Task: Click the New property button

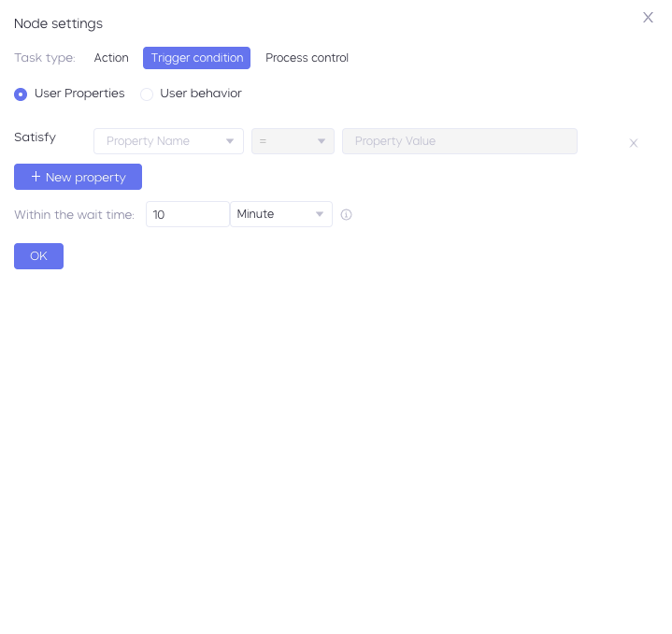Action: tap(78, 177)
